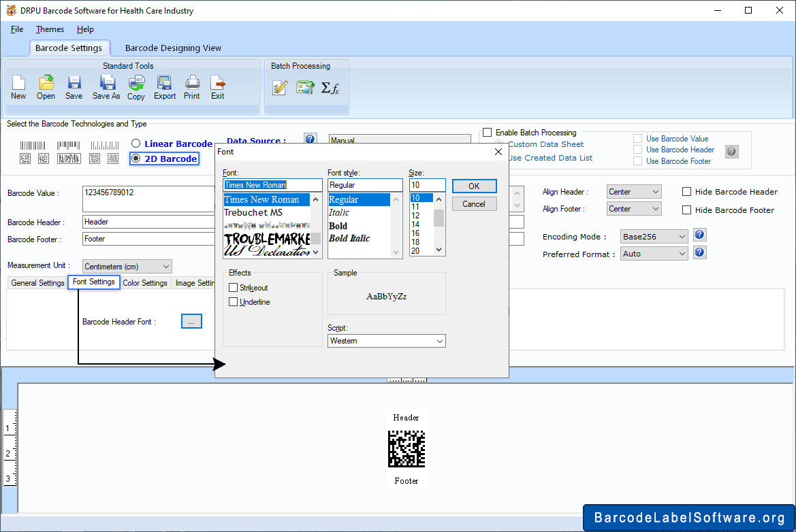Open the Measurement Unit dropdown
Viewport: 796px width, 532px height.
tap(127, 266)
